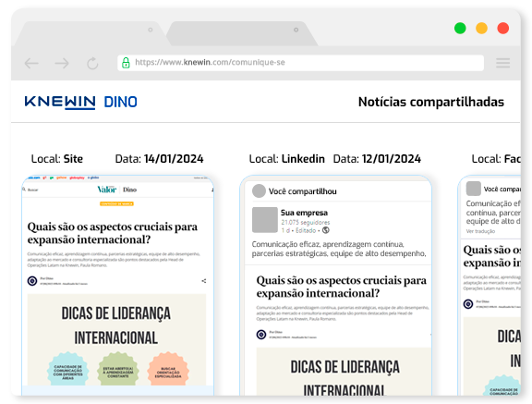The image size is (532, 404).
Task: Click the globe visibility icon in LinkedIn post
Action: pos(326,230)
